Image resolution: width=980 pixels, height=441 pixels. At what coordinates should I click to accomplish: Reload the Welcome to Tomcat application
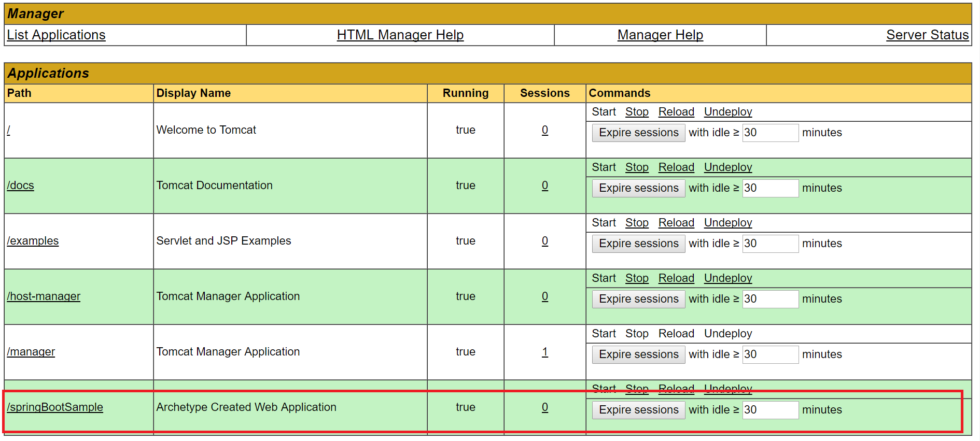coord(676,112)
